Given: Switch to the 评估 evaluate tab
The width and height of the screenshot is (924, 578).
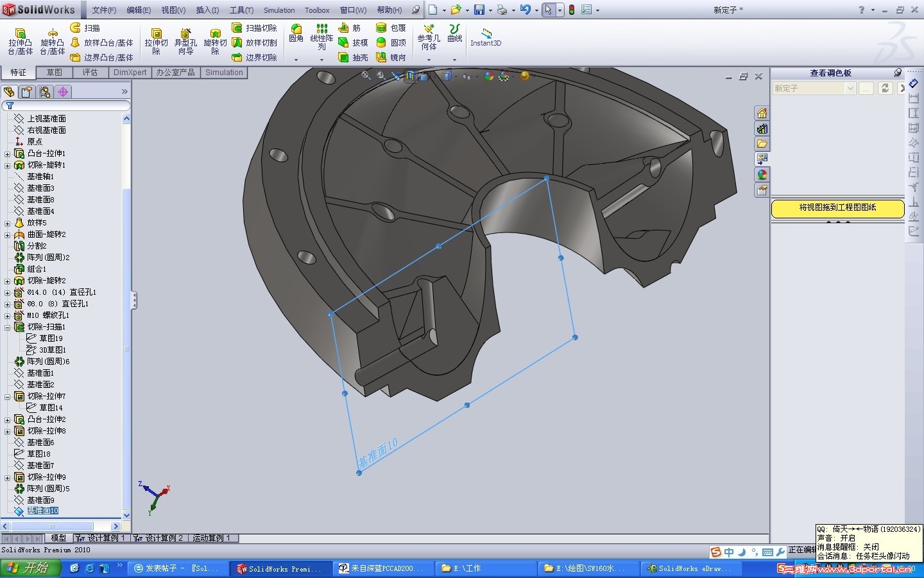Looking at the screenshot, I should [90, 73].
